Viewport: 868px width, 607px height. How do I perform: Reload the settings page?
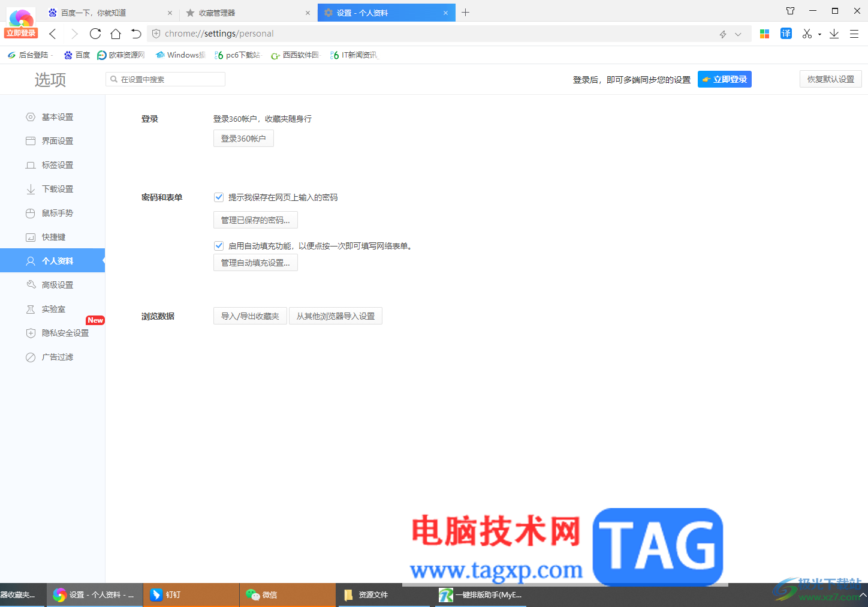pyautogui.click(x=95, y=34)
